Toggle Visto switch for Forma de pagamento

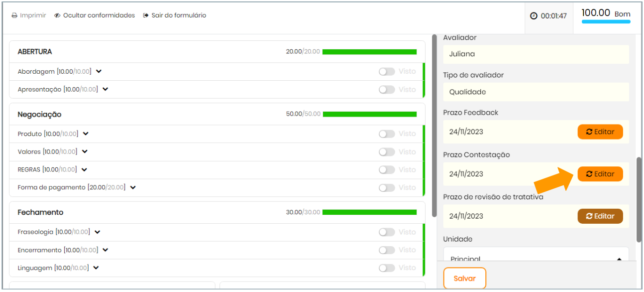click(387, 188)
